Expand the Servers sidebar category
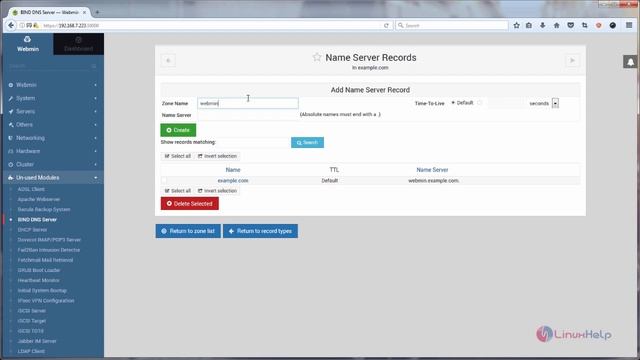This screenshot has width=640, height=360. coord(53,111)
